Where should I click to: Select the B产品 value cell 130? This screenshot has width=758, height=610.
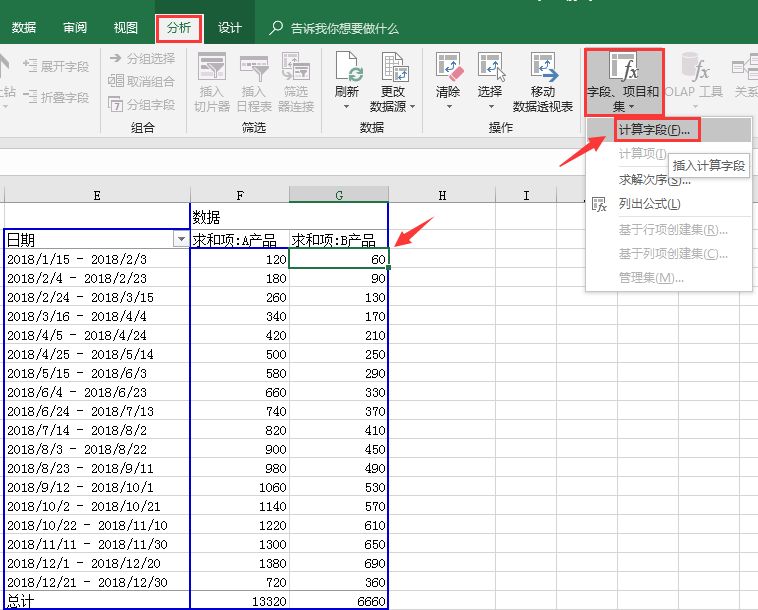point(338,297)
